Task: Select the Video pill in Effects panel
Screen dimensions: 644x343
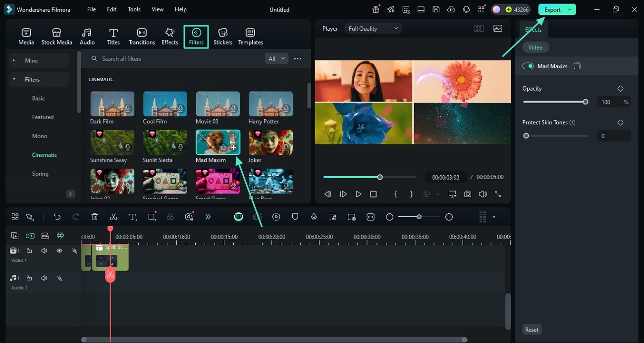Action: (x=535, y=48)
